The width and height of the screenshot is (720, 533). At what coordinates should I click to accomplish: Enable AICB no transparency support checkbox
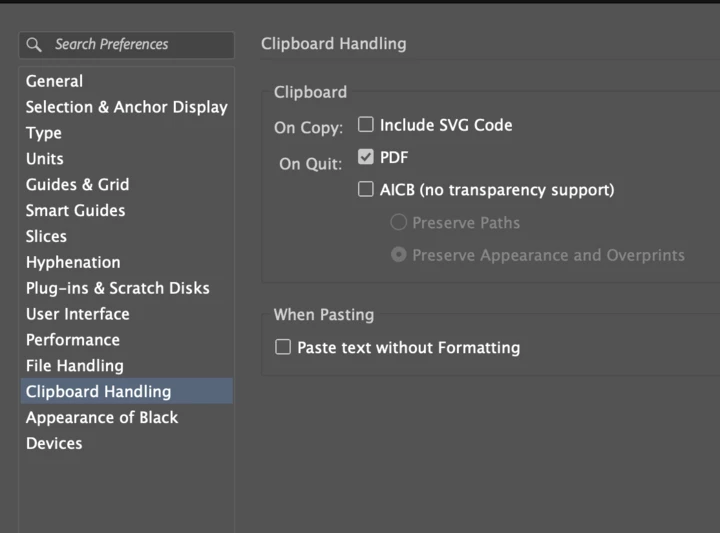[366, 189]
